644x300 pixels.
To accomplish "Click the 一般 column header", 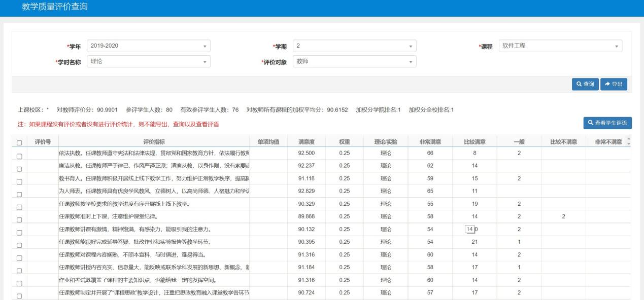I will point(519,142).
